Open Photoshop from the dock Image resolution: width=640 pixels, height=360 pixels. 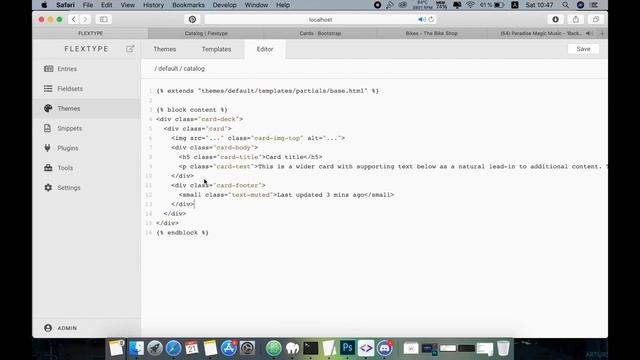click(347, 348)
